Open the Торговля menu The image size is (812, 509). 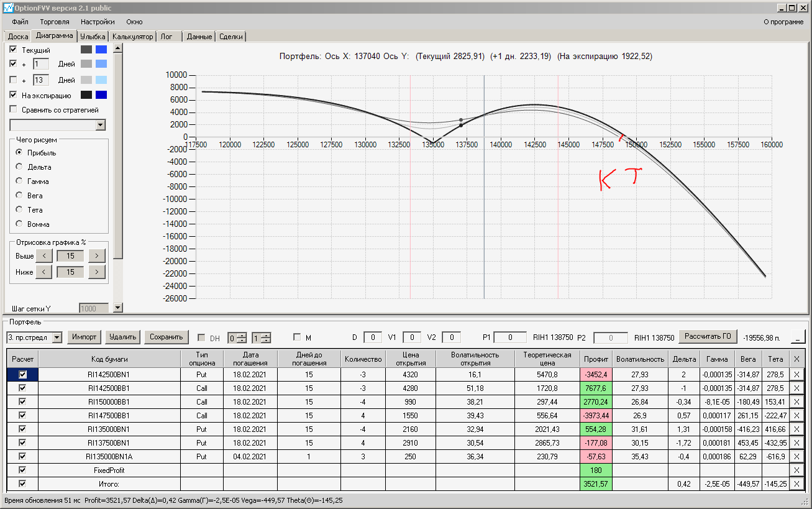click(x=55, y=22)
